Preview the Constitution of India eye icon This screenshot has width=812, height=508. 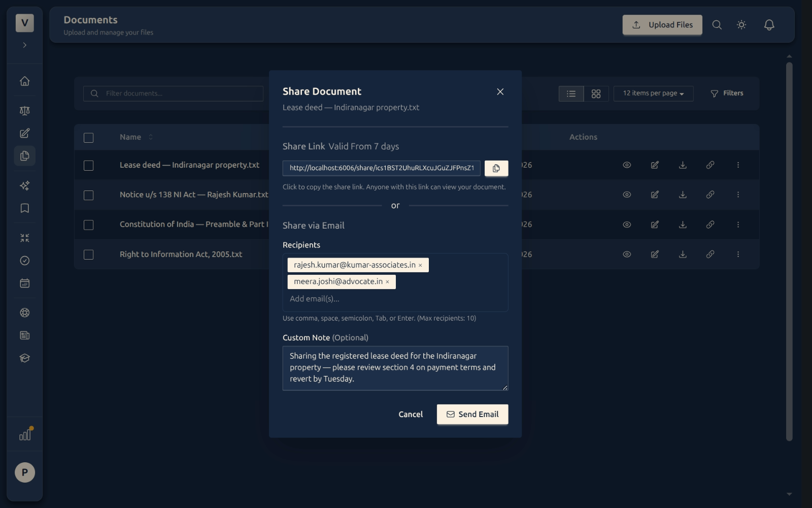point(627,225)
